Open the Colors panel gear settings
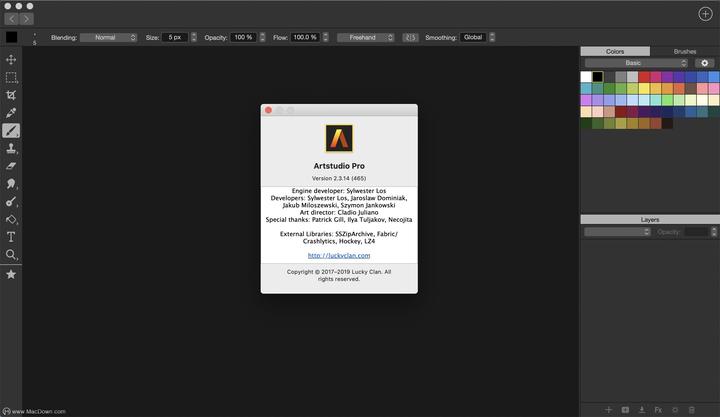 704,63
